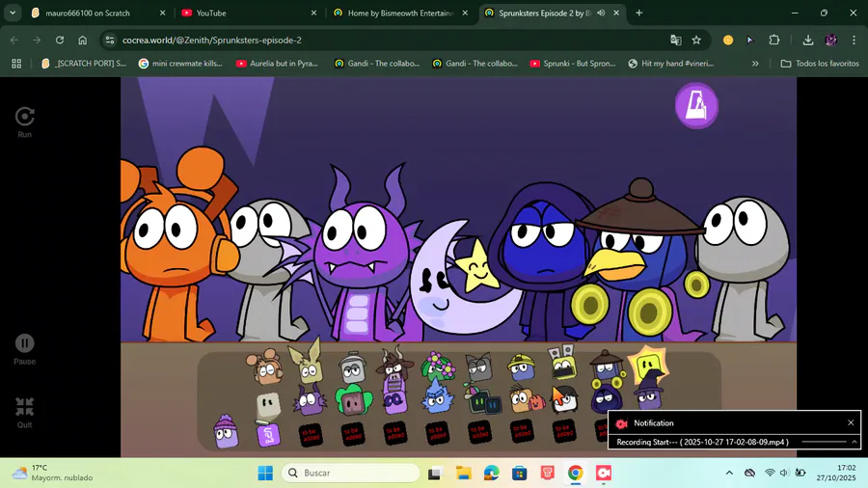Quit fullscreen using the Quit button
The width and height of the screenshot is (868, 488).
coord(25,407)
